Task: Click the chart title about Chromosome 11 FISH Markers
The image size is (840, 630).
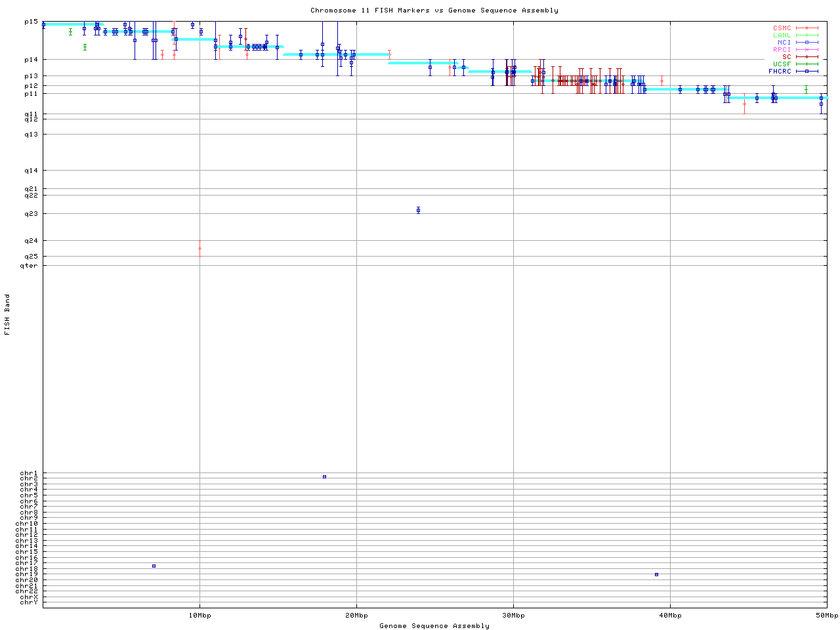Action: pos(434,10)
